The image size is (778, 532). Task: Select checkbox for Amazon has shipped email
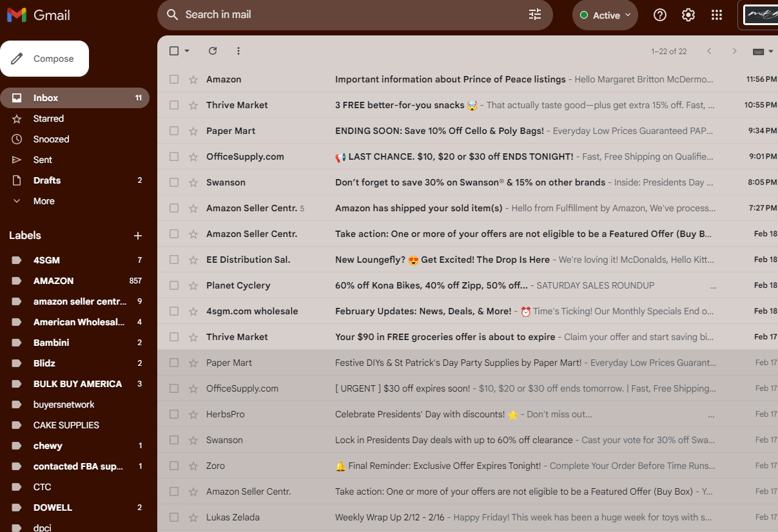174,208
